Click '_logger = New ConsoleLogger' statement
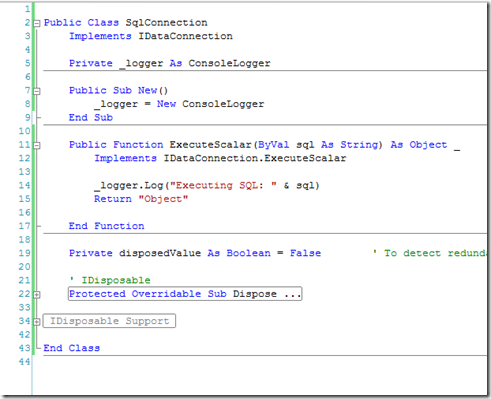Screen dimensions: 491x399 click(179, 104)
